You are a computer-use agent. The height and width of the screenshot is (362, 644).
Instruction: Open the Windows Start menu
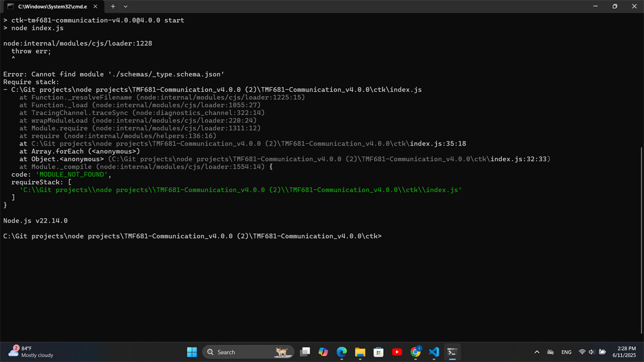(x=192, y=352)
